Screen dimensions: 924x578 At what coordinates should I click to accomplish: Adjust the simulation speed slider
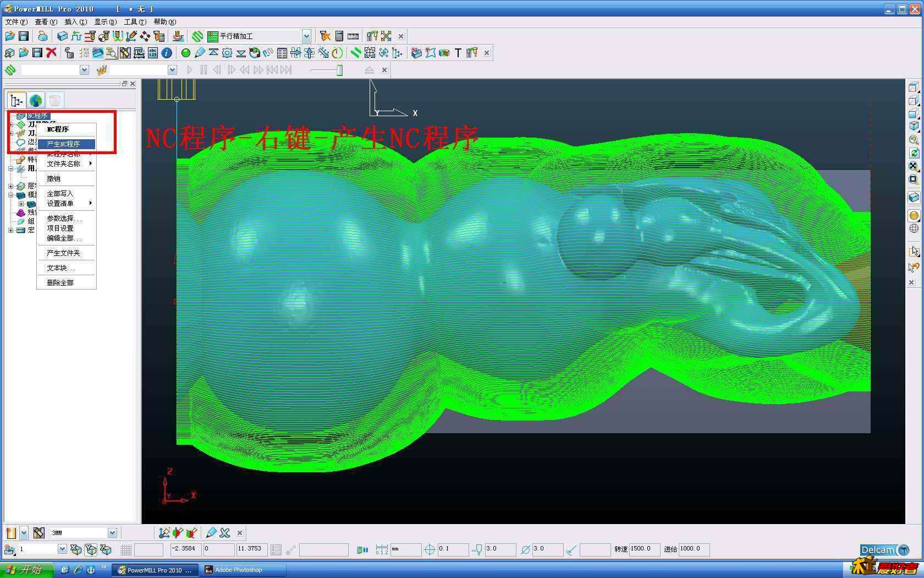(340, 70)
